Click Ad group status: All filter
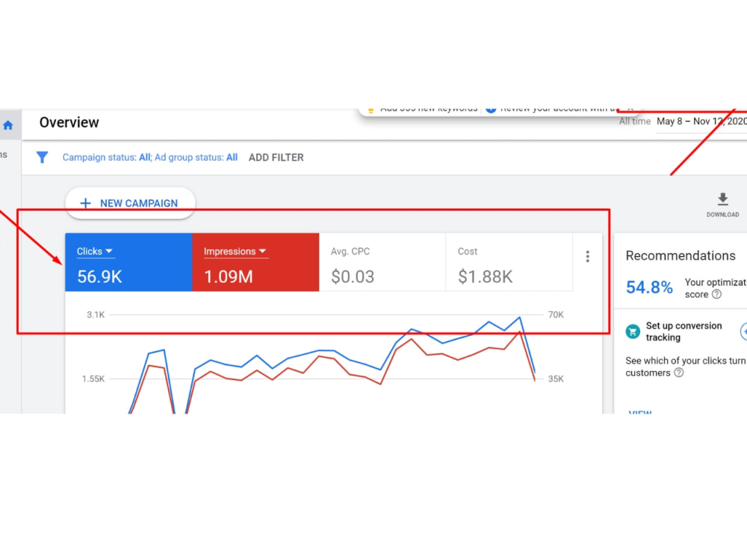 click(196, 158)
